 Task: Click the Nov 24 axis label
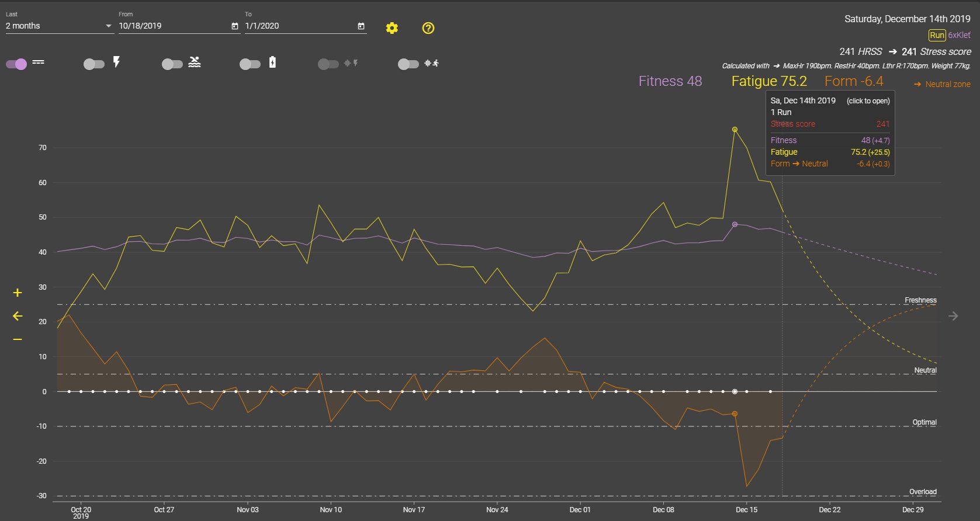(x=497, y=509)
